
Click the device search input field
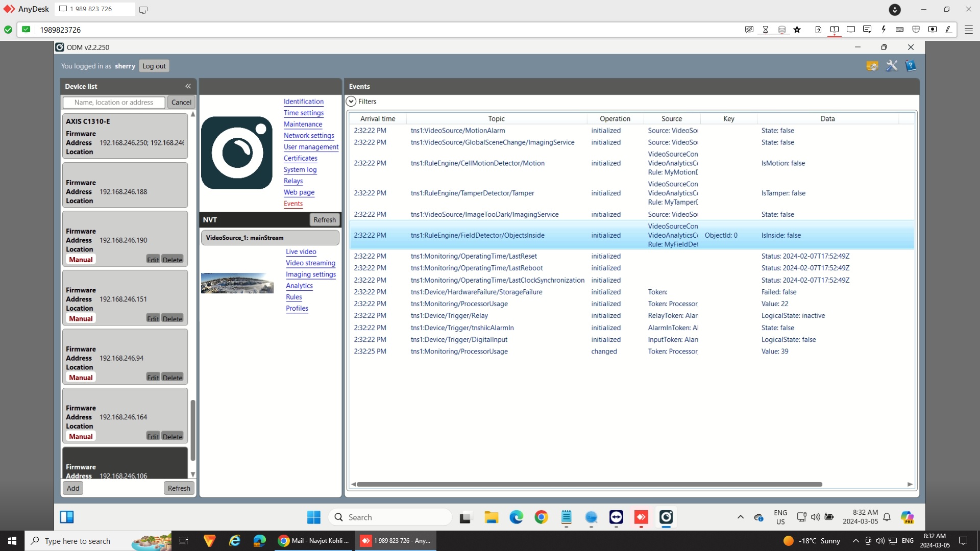click(x=114, y=103)
